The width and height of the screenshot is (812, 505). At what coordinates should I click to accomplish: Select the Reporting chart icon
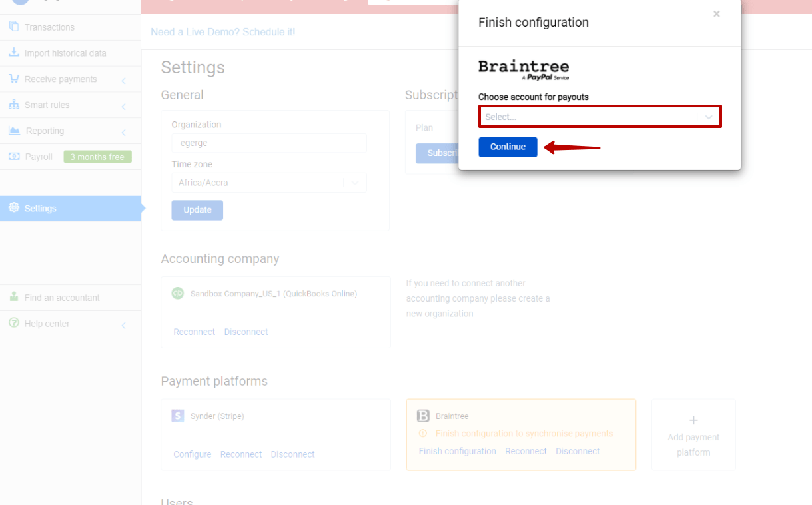(14, 131)
